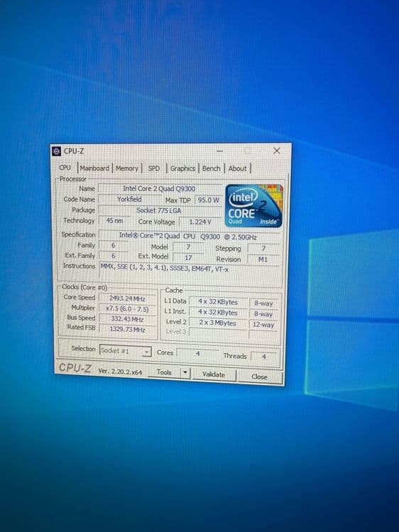Click the Multiplier value x7.5
This screenshot has width=399, height=532.
128,309
